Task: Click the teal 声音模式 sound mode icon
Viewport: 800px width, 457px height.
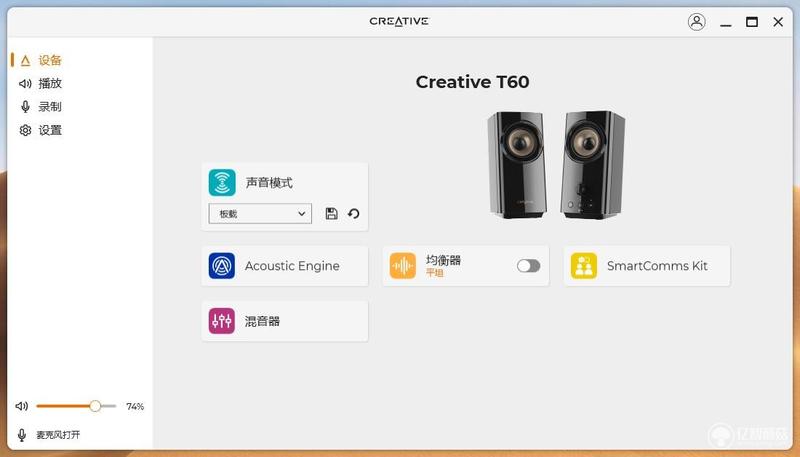Action: pos(222,183)
